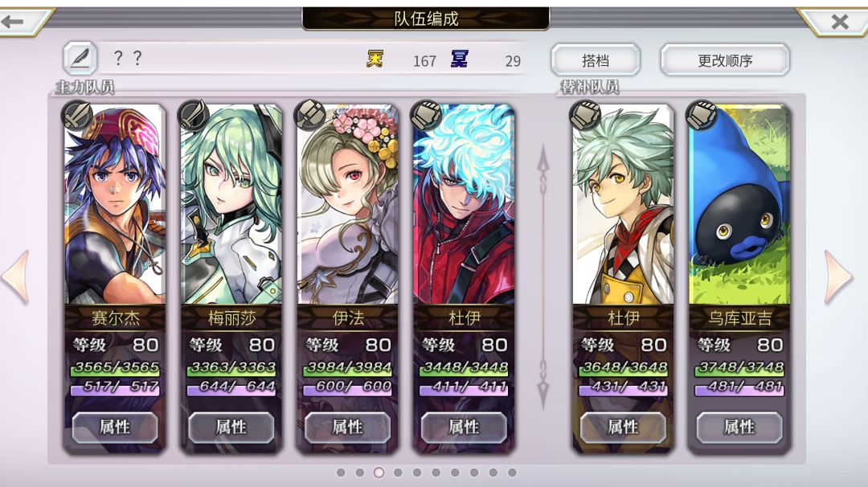Open the 搭档 partner button
Screen dimensions: 868x487
click(x=596, y=59)
